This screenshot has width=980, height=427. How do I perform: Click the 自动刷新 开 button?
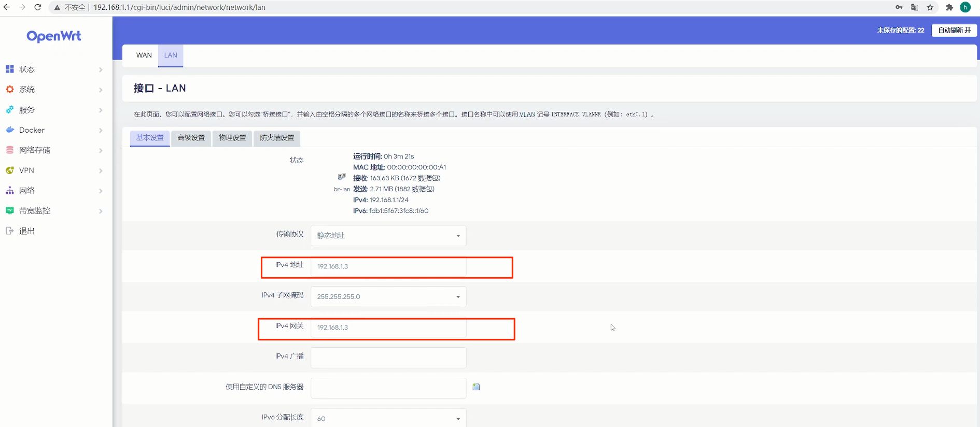coord(954,30)
